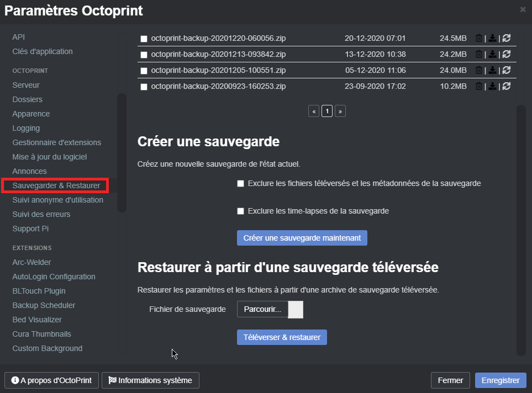
Task: Open Backup Scheduler settings
Action: (44, 306)
